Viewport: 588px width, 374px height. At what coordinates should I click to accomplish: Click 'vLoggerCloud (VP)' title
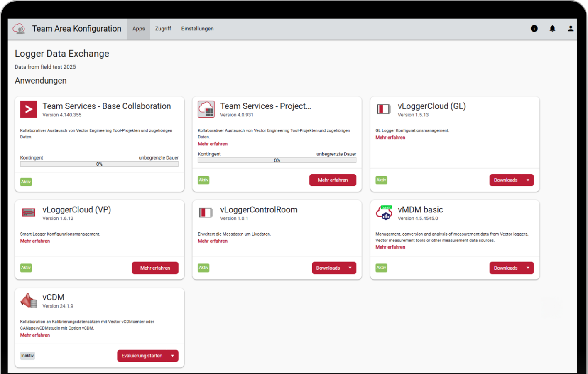pos(77,210)
